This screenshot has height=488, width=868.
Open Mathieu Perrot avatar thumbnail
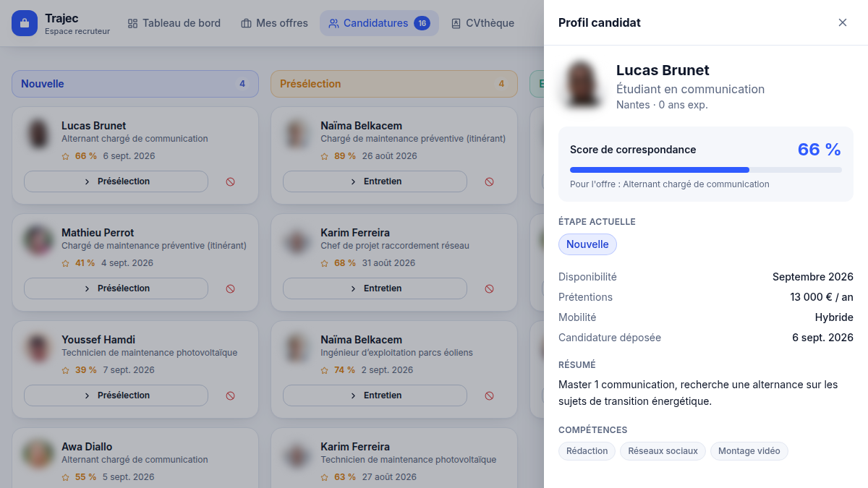(38, 241)
